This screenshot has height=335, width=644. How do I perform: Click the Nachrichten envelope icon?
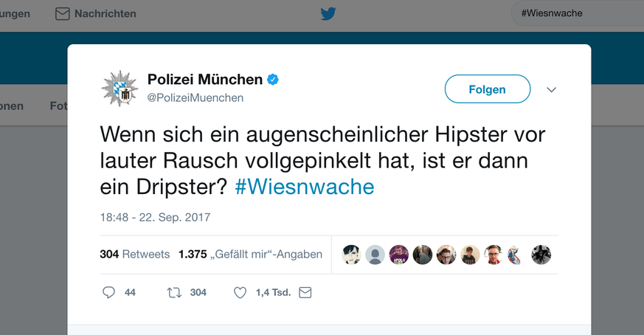(x=63, y=14)
